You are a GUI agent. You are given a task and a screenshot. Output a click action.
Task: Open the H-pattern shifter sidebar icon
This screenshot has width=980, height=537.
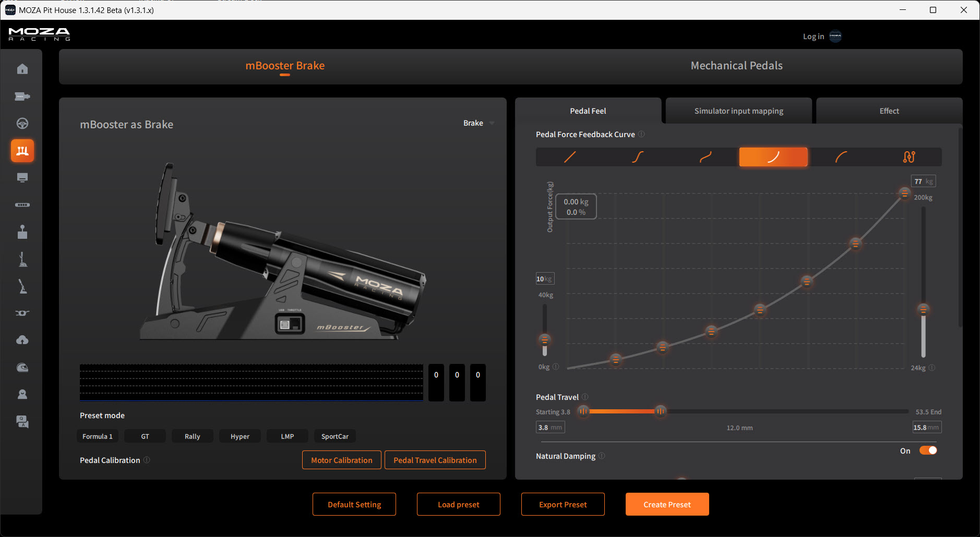pyautogui.click(x=22, y=232)
